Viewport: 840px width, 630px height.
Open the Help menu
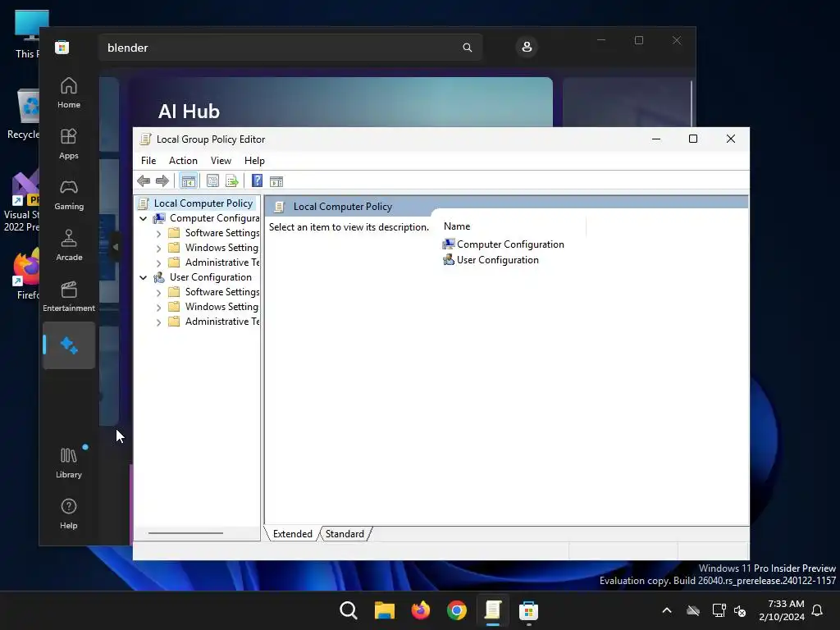pos(254,161)
